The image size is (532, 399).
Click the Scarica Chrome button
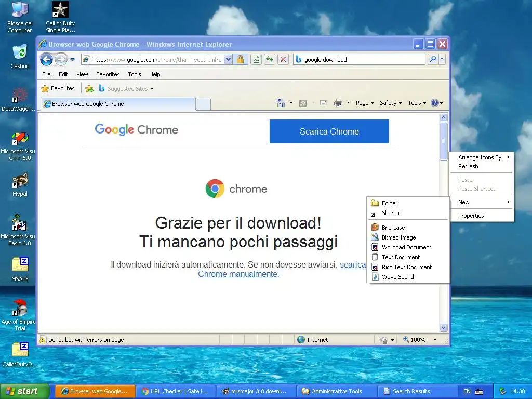pos(329,131)
